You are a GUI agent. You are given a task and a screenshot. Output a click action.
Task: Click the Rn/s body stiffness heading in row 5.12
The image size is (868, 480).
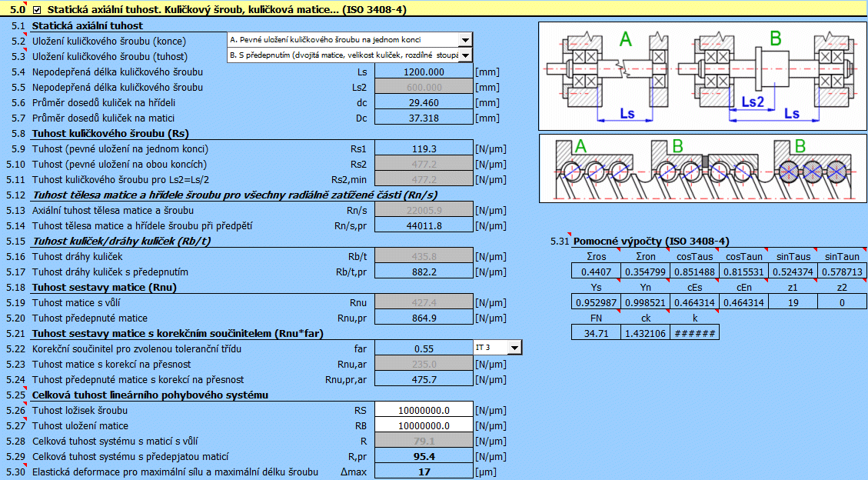(x=235, y=195)
